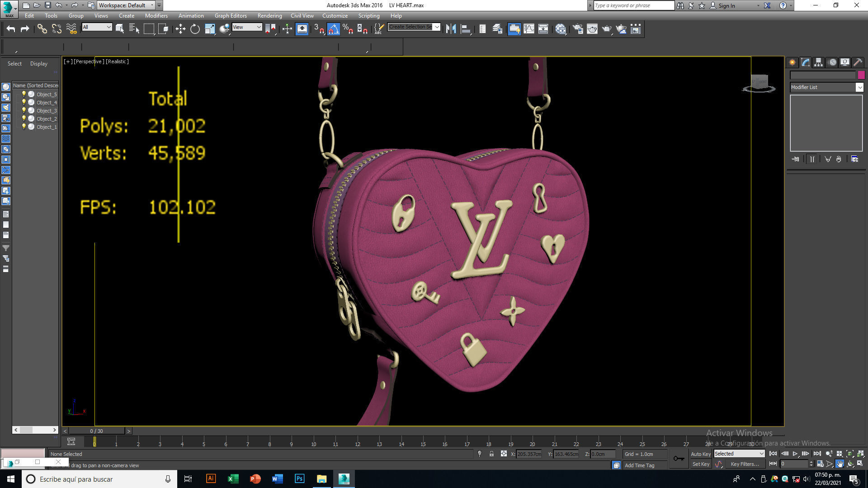868x488 pixels.
Task: Toggle the Angle Snap button
Action: pos(333,29)
